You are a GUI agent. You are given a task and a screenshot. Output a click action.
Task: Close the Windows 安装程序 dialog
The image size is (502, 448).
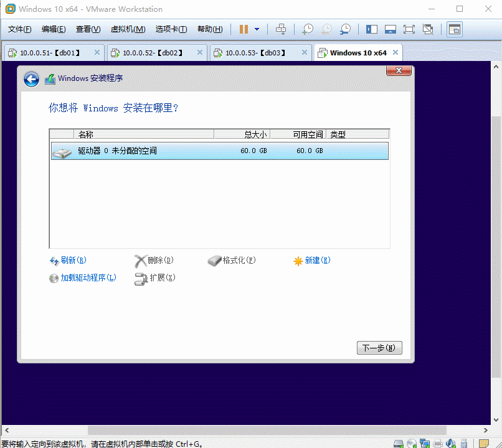(x=399, y=70)
